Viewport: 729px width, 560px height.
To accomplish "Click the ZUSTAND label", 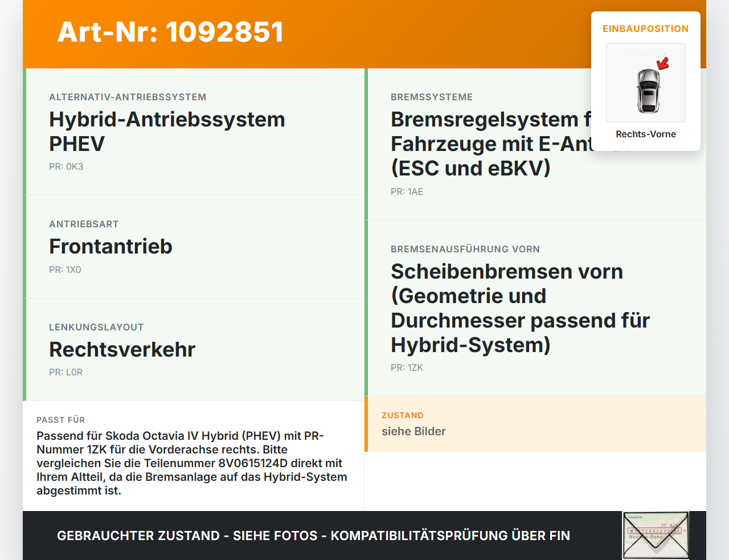I will coord(403,415).
